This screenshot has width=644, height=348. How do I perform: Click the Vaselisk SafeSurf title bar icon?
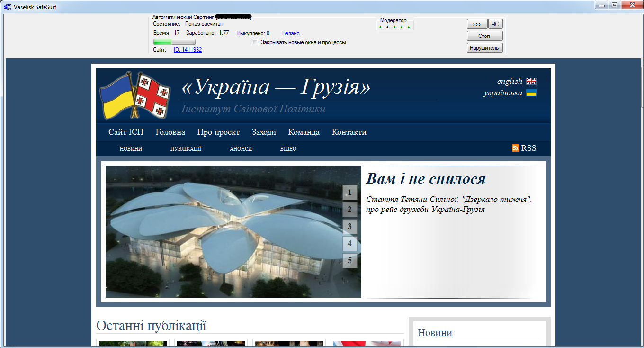[x=8, y=7]
